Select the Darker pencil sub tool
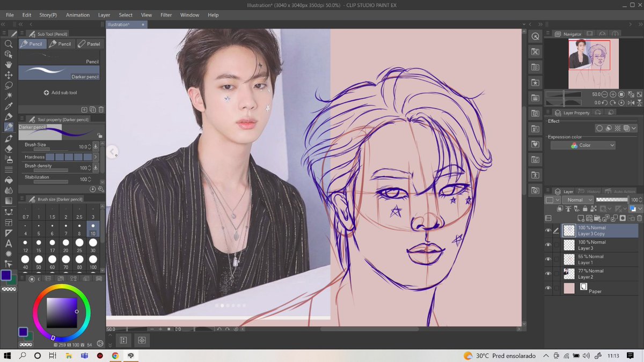644x362 pixels. 59,72
